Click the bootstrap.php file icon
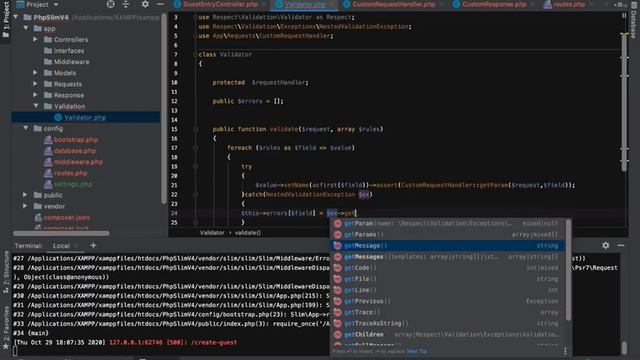Image resolution: width=640 pixels, height=360 pixels. point(48,140)
